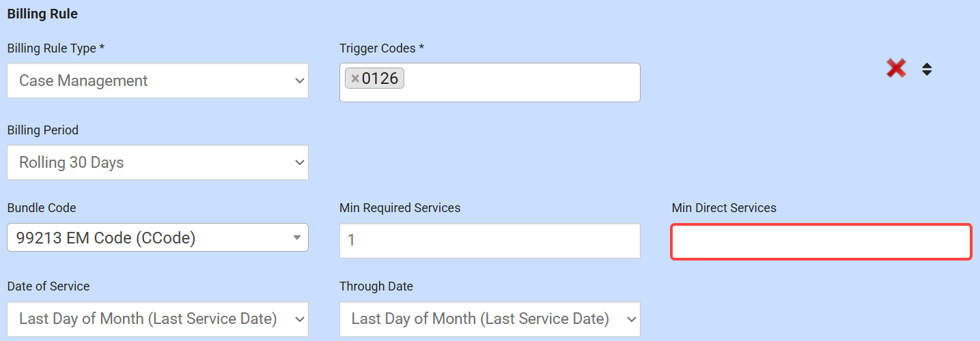Open the Bundle Code combo box
980x341 pixels.
[150, 237]
